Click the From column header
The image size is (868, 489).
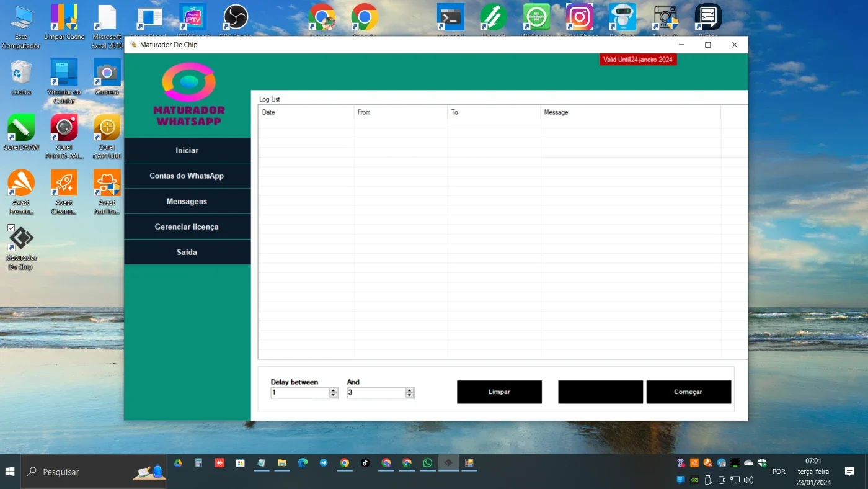click(x=401, y=112)
